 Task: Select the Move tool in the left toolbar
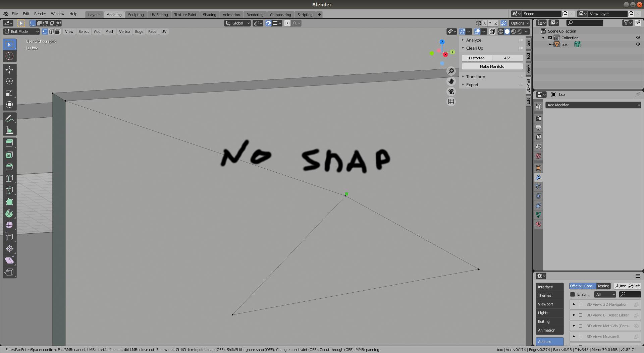tap(9, 69)
